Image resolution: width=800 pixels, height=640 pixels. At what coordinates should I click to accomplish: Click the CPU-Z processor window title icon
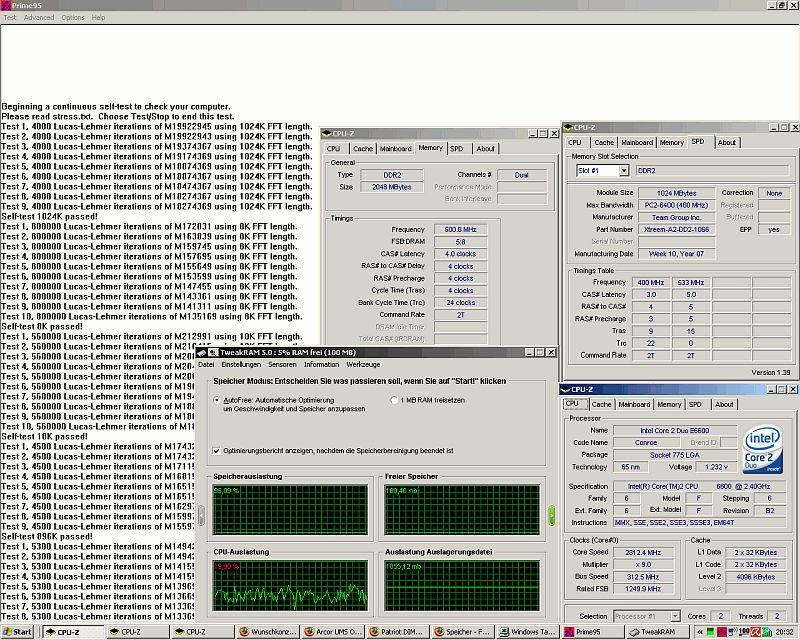(x=565, y=389)
